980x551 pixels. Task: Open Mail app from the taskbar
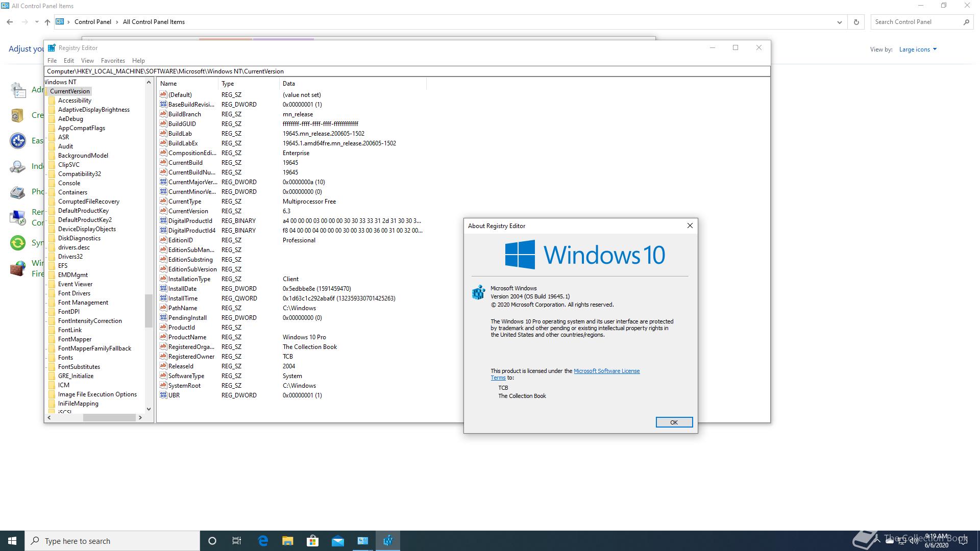[x=337, y=541]
